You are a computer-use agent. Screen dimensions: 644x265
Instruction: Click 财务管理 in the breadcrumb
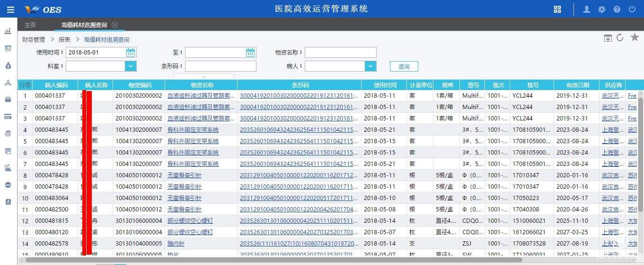34,40
